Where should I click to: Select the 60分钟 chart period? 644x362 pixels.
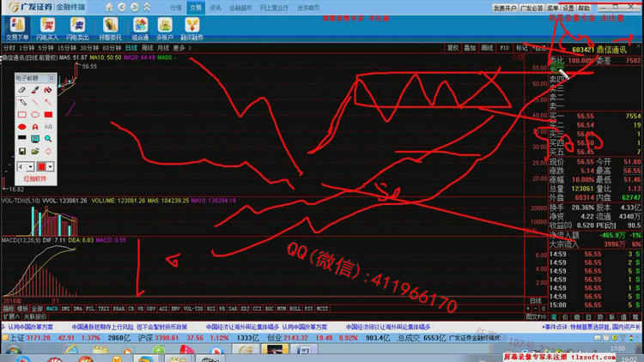click(x=112, y=48)
